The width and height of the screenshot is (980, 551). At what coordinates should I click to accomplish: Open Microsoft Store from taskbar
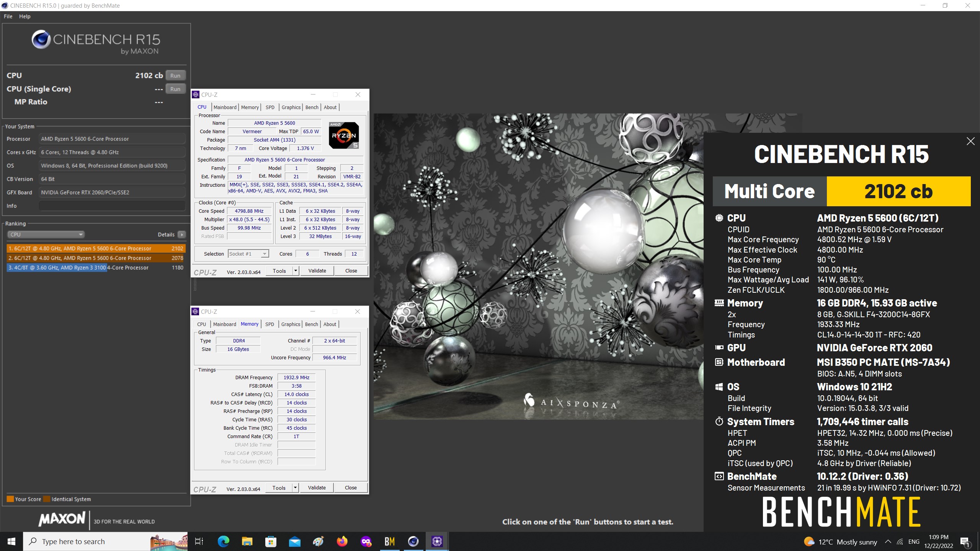click(x=271, y=541)
